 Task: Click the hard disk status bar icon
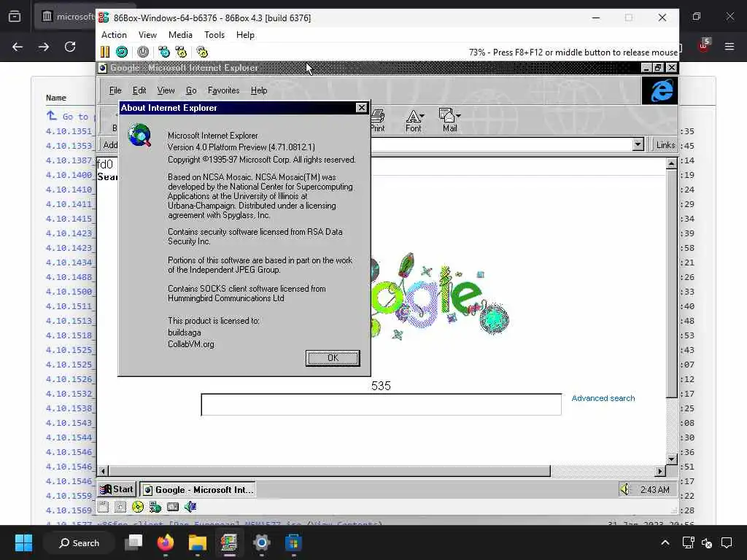[x=172, y=507]
